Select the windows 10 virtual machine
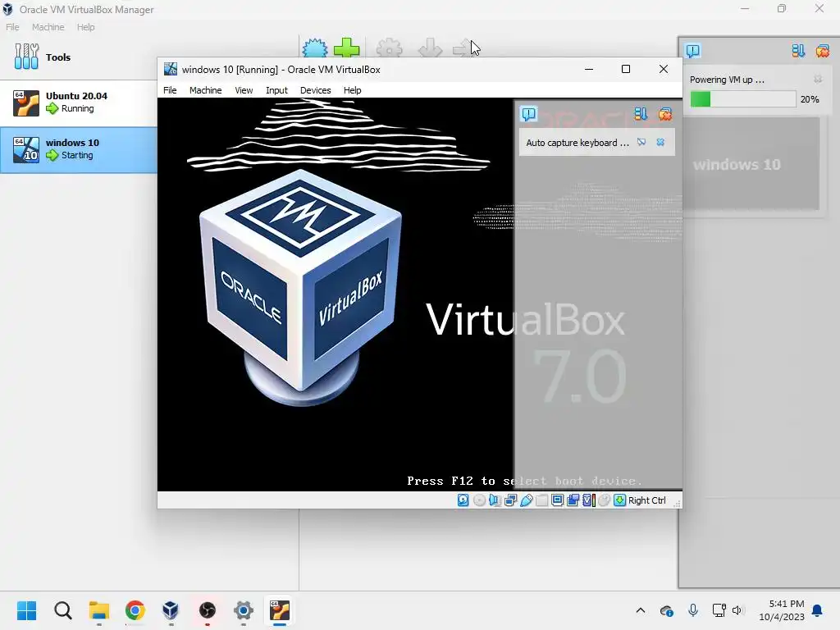The height and width of the screenshot is (630, 840). (x=78, y=149)
